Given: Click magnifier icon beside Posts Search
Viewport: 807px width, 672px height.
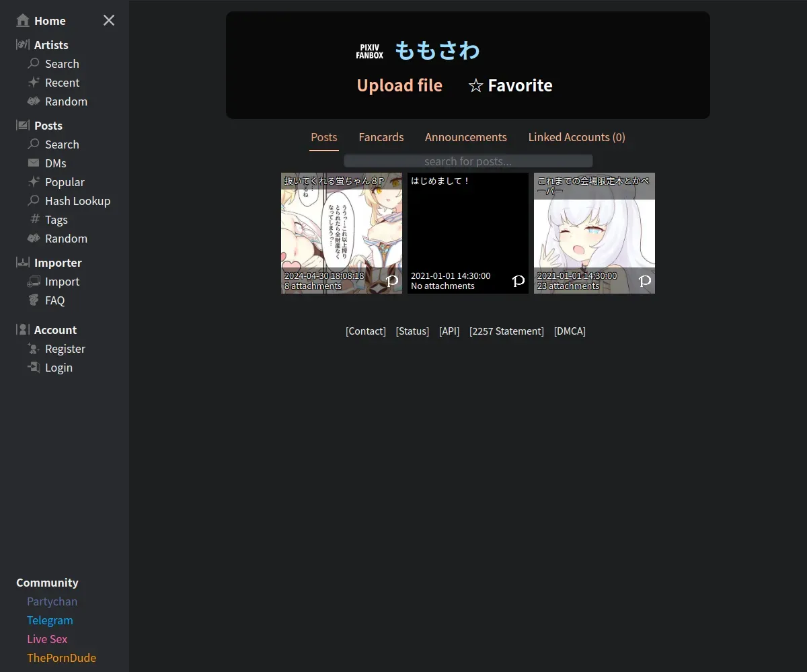Looking at the screenshot, I should [x=34, y=144].
